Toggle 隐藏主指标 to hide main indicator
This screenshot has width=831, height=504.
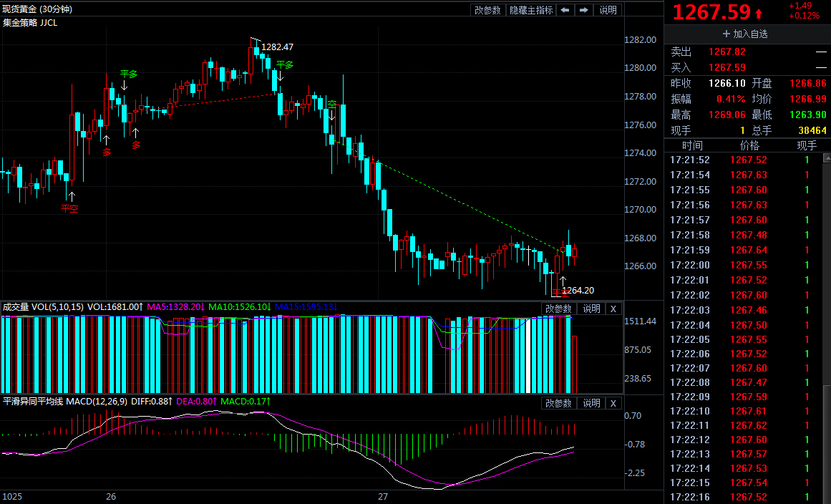click(530, 10)
